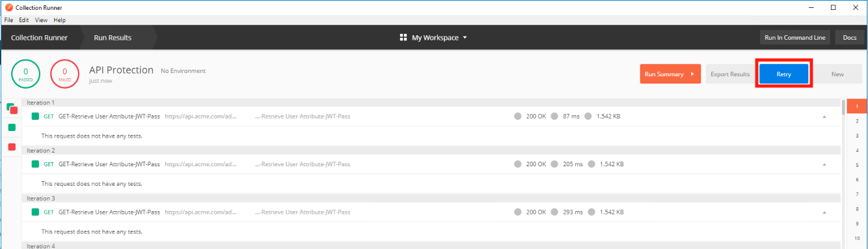Jump to iteration 10 in the number list
This screenshot has width=868, height=249.
tap(857, 239)
